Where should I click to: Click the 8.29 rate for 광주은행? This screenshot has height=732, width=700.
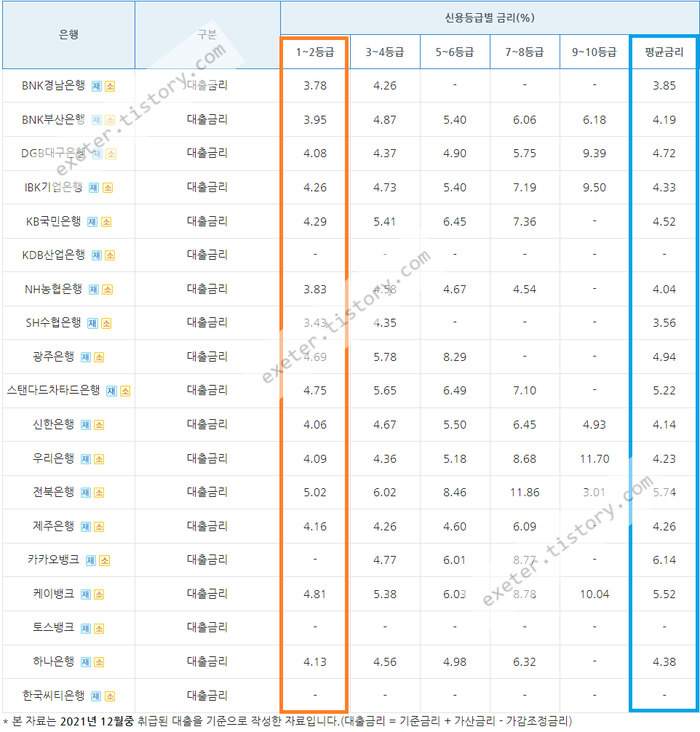(455, 357)
